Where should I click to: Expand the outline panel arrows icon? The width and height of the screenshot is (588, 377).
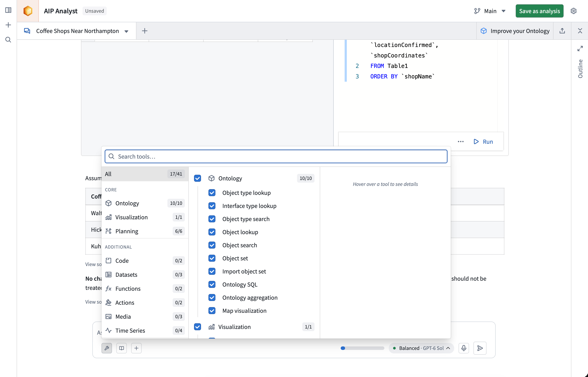tap(580, 48)
